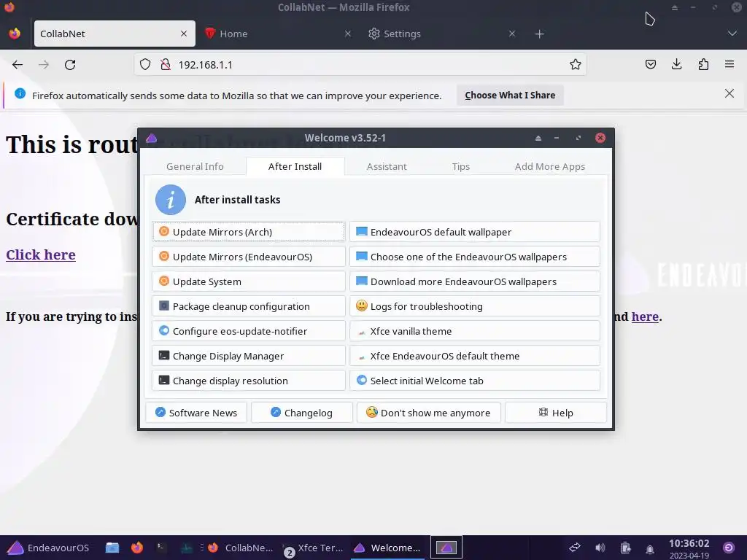Open the EndeavourOS applications menu
Screen dimensions: 747x560
[49, 548]
